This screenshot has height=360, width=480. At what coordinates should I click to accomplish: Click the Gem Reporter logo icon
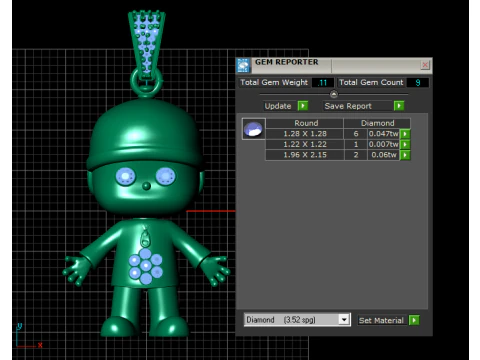[x=243, y=65]
